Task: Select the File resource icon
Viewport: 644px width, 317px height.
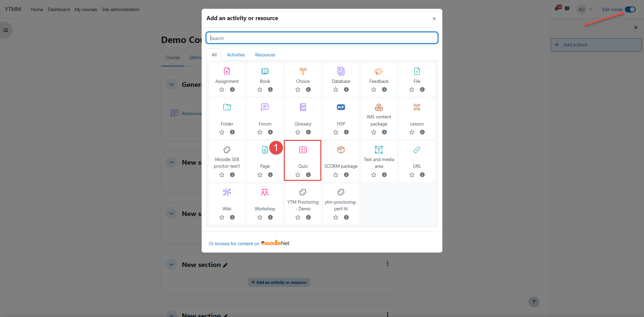Action: click(417, 71)
